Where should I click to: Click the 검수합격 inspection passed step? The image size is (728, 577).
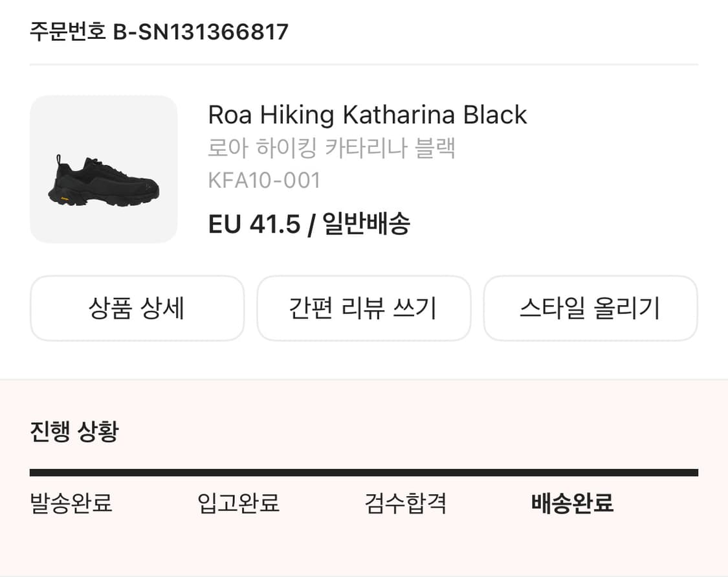coord(405,503)
